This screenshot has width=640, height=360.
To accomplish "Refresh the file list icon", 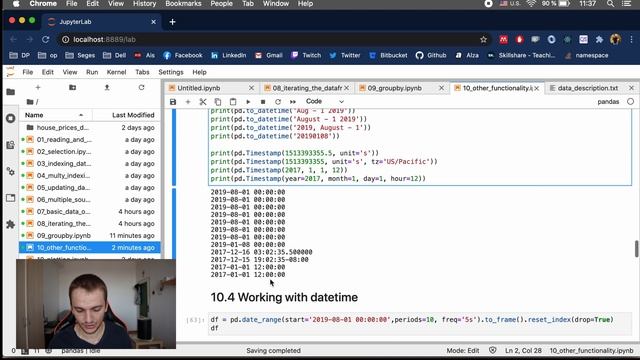I will click(141, 87).
